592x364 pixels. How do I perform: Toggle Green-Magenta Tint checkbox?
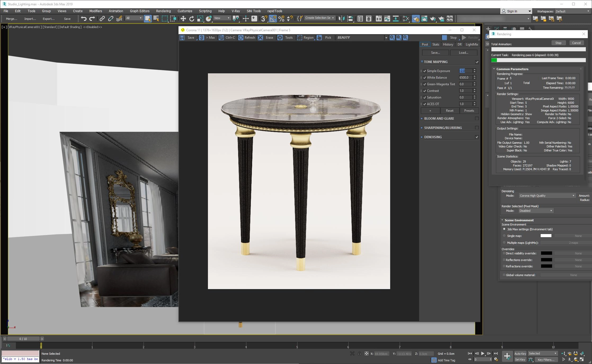point(425,84)
